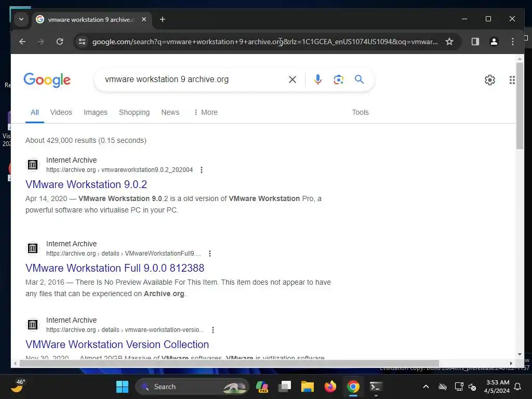This screenshot has height=399, width=532.
Task: Open the Windows Start menu
Action: [122, 387]
